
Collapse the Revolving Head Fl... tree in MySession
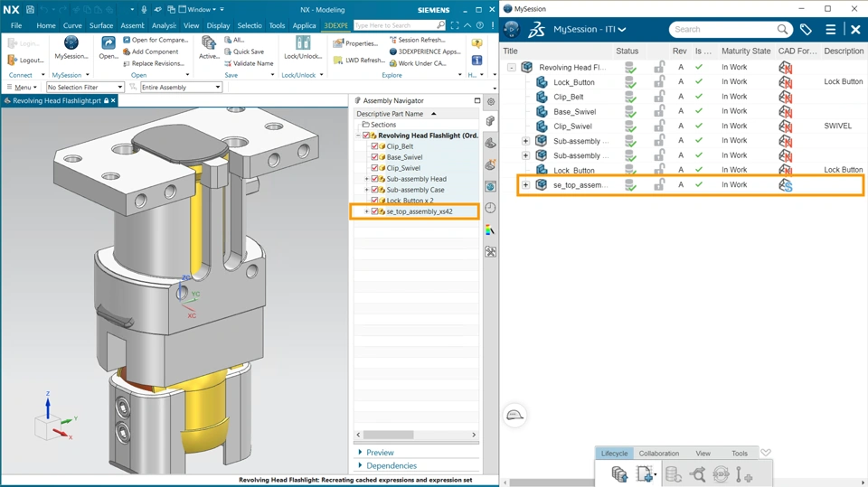click(512, 67)
